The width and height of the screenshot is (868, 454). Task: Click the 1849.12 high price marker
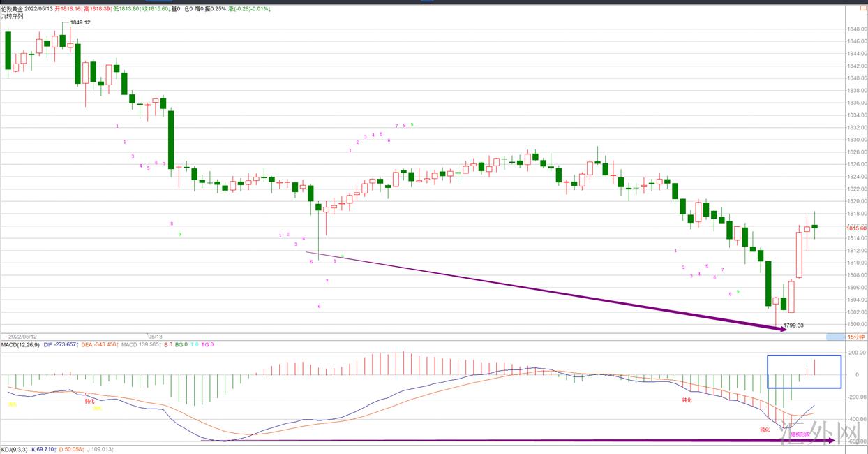[x=81, y=22]
